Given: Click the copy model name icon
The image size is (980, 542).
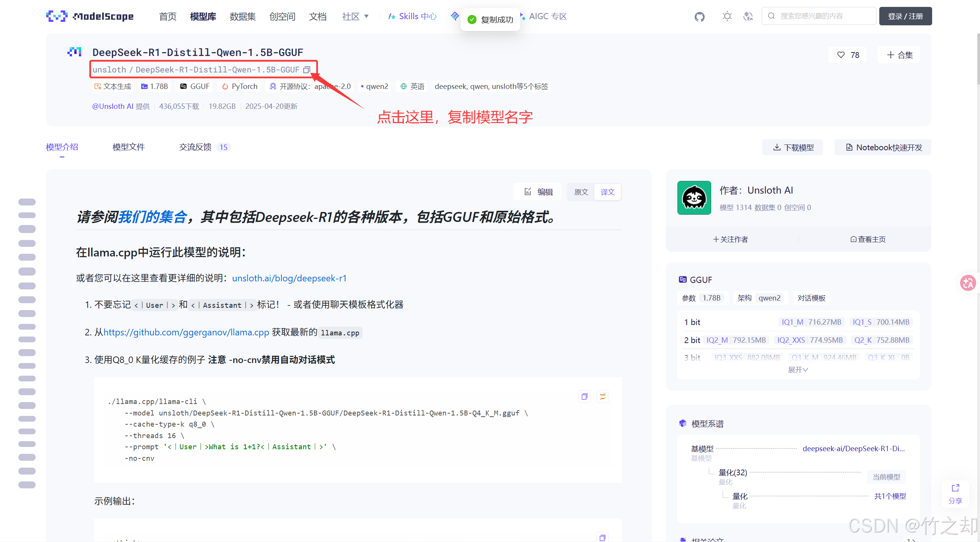Looking at the screenshot, I should (306, 70).
